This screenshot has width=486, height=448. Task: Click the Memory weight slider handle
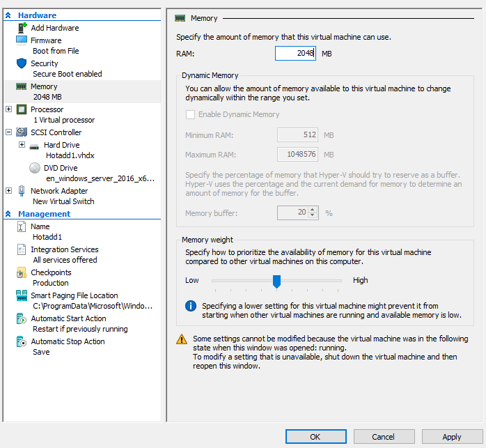coord(276,281)
